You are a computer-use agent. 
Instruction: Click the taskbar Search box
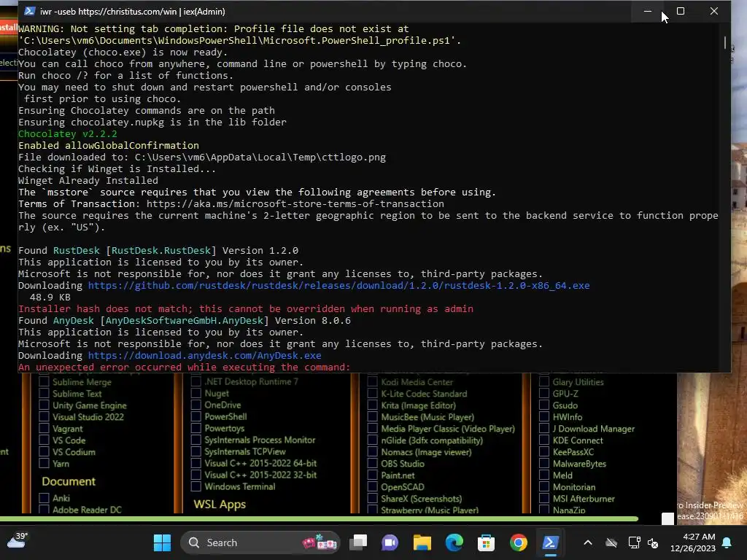260,542
